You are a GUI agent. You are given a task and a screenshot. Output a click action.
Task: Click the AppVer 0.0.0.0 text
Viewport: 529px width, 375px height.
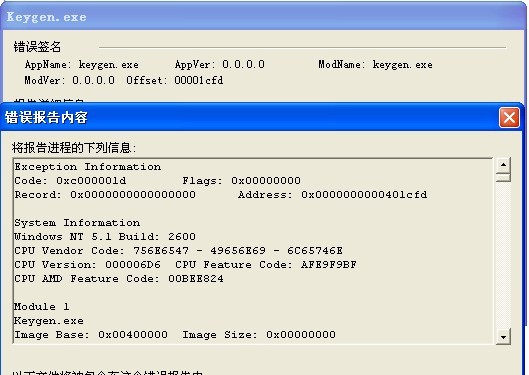(220, 64)
